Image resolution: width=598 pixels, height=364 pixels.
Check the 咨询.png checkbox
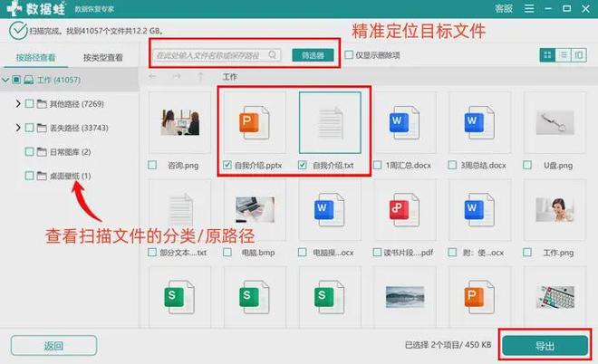coord(152,165)
